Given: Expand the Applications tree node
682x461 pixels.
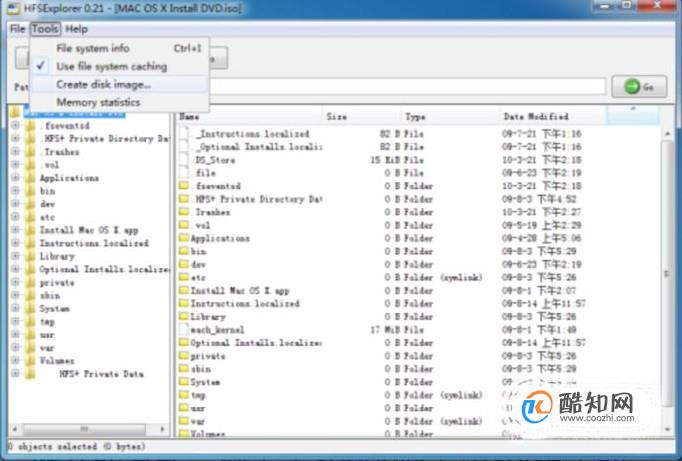Looking at the screenshot, I should pos(15,177).
